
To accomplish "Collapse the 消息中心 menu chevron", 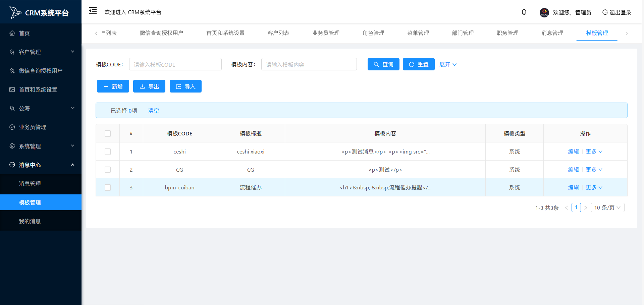I will (x=73, y=165).
